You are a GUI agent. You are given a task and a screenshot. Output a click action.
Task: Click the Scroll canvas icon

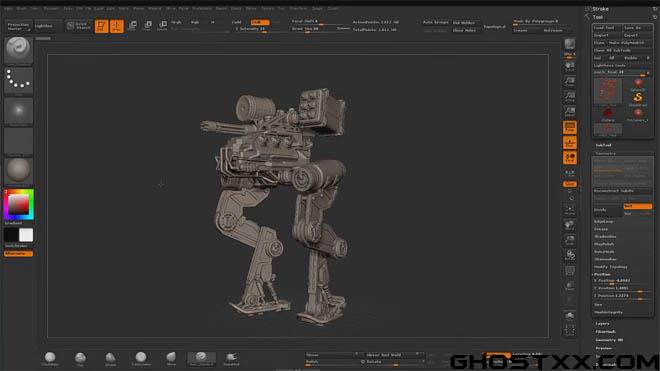pos(570,66)
